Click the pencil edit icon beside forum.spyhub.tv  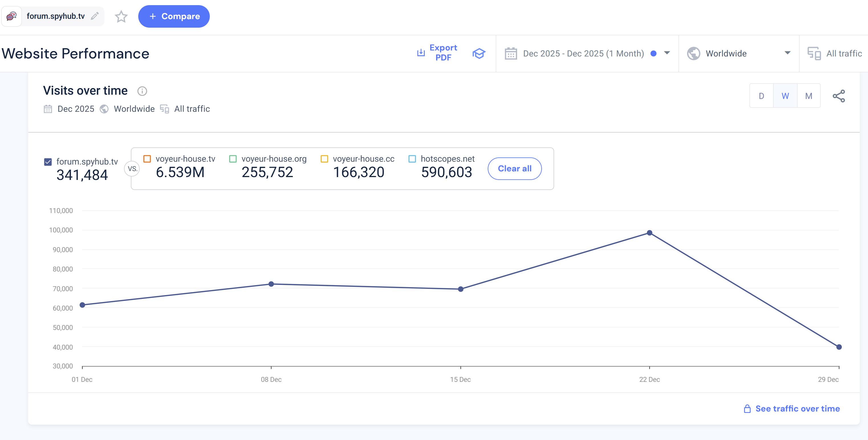[x=95, y=16]
